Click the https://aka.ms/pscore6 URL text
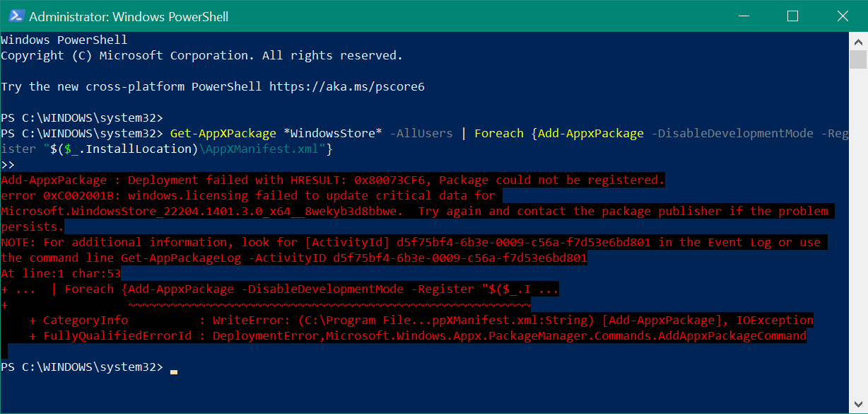This screenshot has width=868, height=414. tap(347, 86)
